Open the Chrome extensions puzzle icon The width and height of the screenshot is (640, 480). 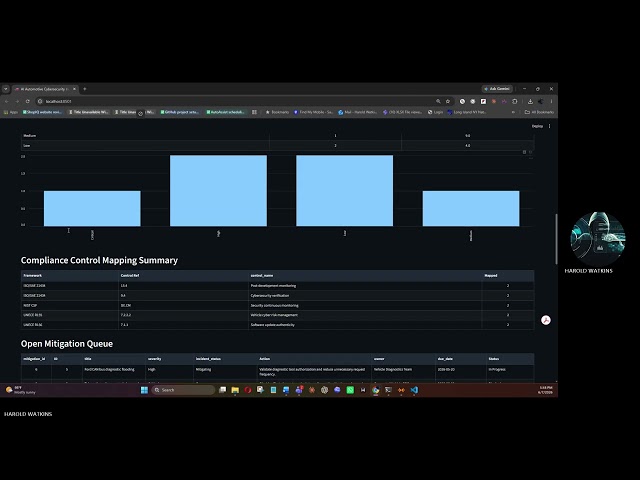(515, 101)
